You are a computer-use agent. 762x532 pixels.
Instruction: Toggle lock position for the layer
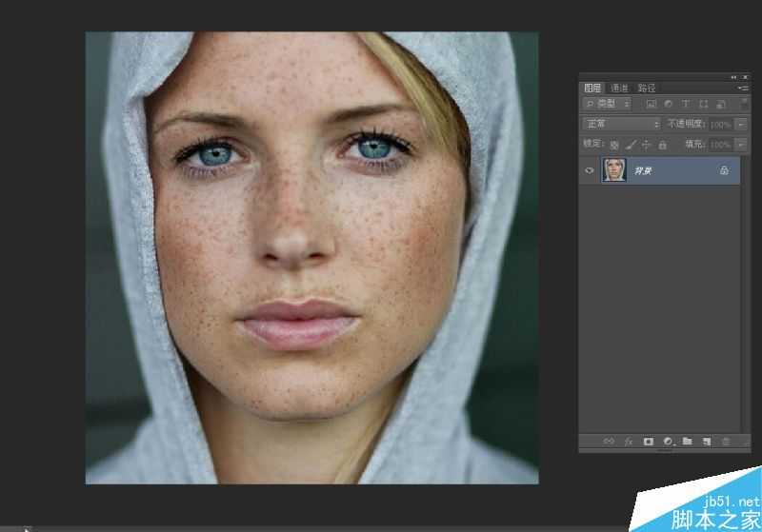(647, 145)
